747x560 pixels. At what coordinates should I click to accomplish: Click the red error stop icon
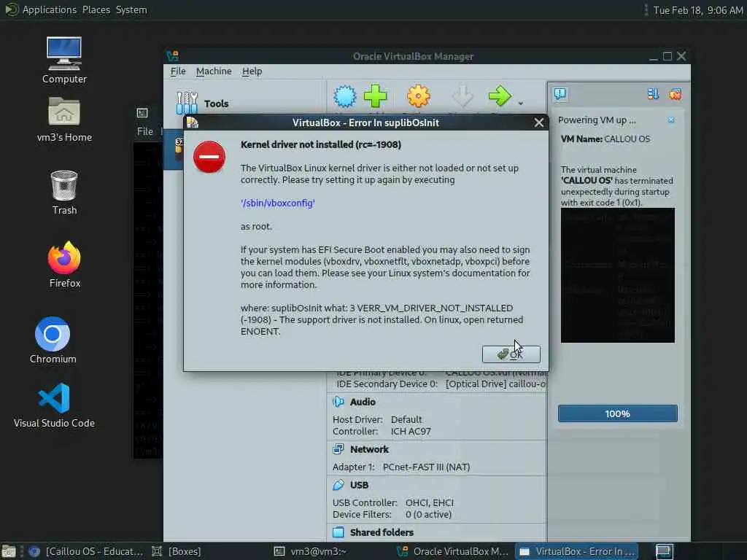pyautogui.click(x=209, y=157)
